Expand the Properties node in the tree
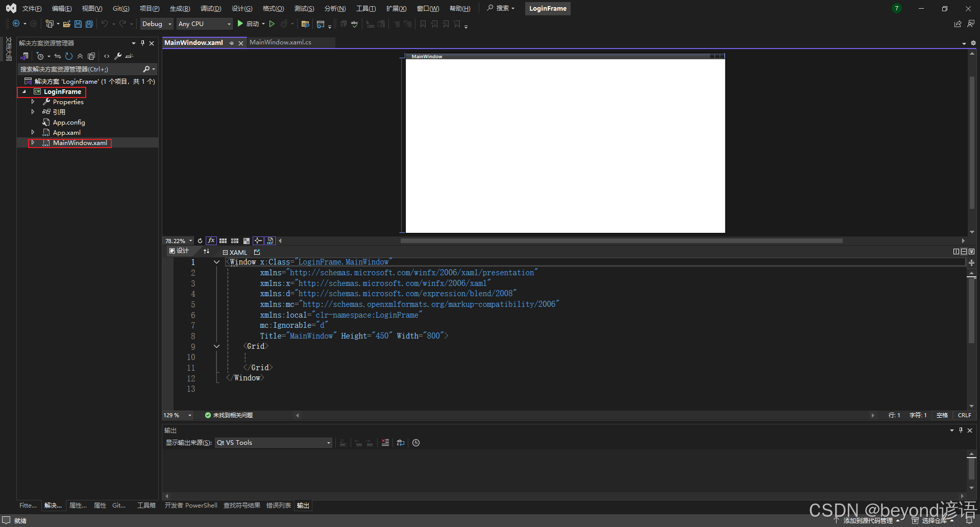Screen dimensions: 980x527 pyautogui.click(x=33, y=102)
